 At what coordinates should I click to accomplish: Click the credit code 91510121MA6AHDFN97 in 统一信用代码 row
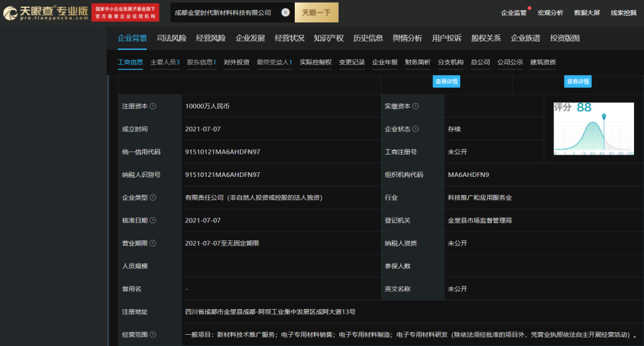click(x=223, y=152)
